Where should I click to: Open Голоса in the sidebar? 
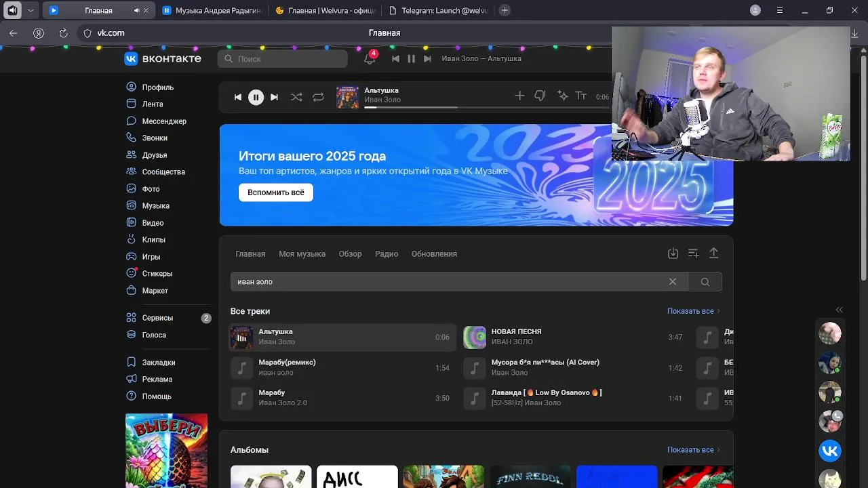tap(146, 335)
